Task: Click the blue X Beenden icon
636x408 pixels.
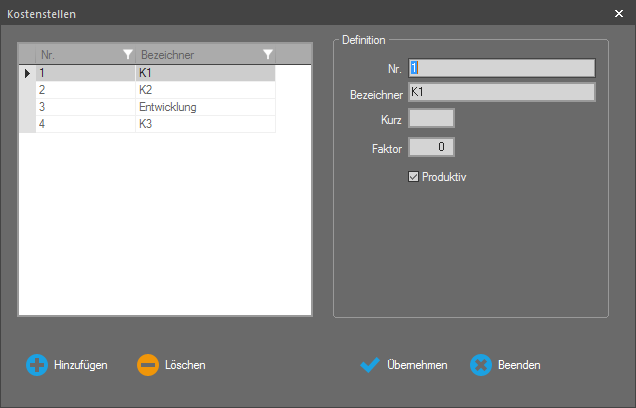Action: click(481, 365)
